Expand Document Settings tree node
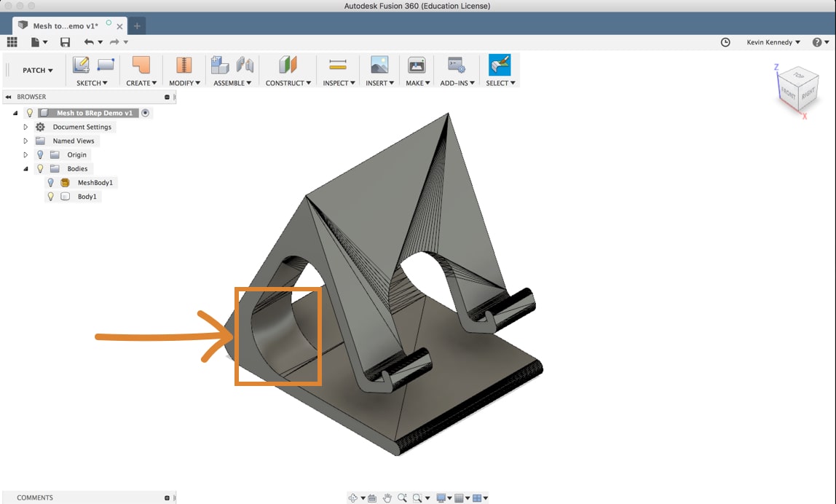 25,127
